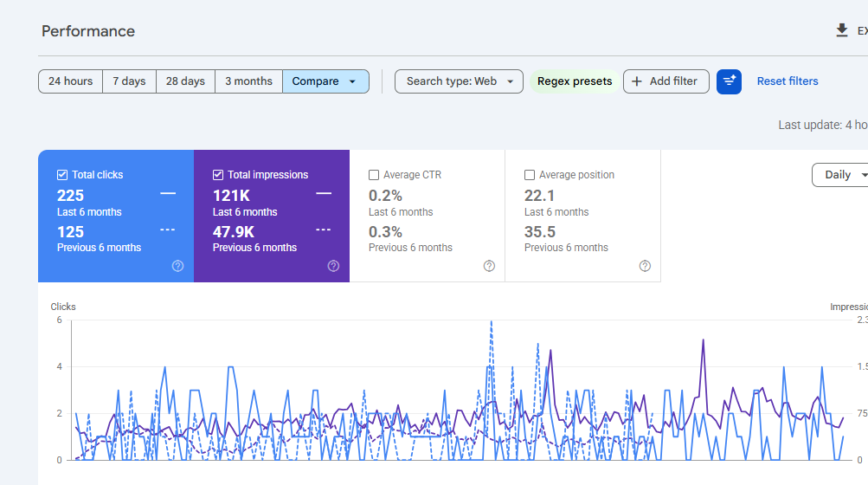Click the tallest dashed blue peak in chart
The image size is (868, 485).
tap(491, 322)
